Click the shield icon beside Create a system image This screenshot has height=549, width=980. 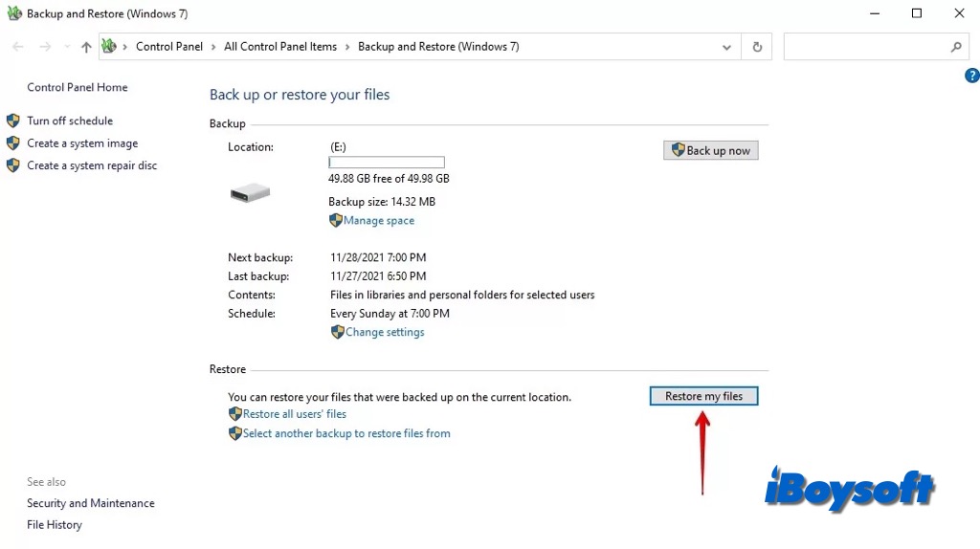(x=13, y=143)
